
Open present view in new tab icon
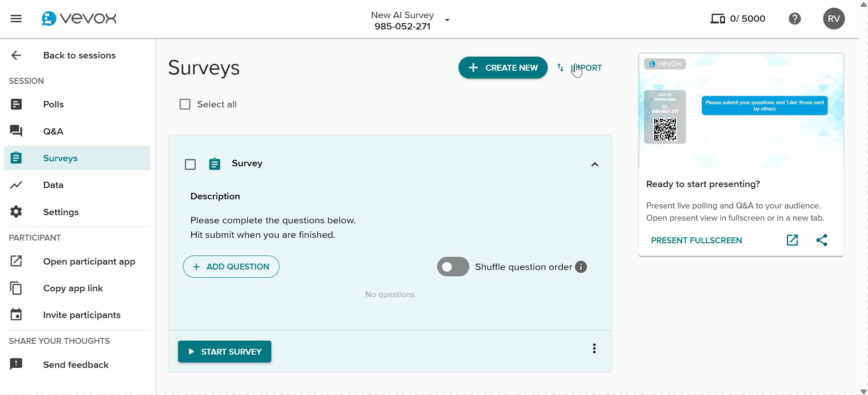click(x=792, y=240)
